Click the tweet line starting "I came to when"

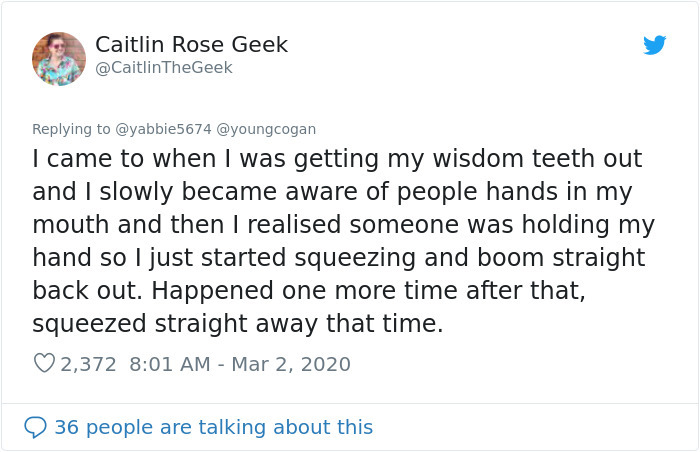tap(337, 159)
